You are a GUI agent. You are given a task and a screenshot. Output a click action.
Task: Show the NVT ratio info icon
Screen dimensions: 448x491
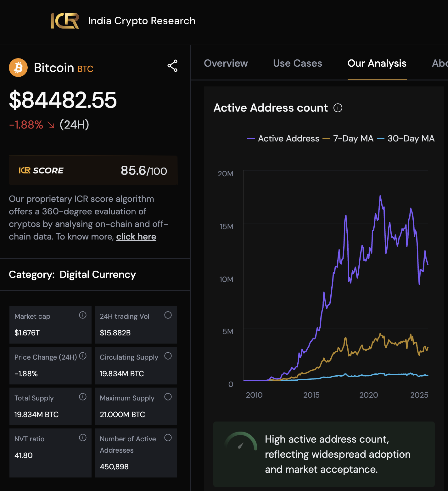click(83, 438)
